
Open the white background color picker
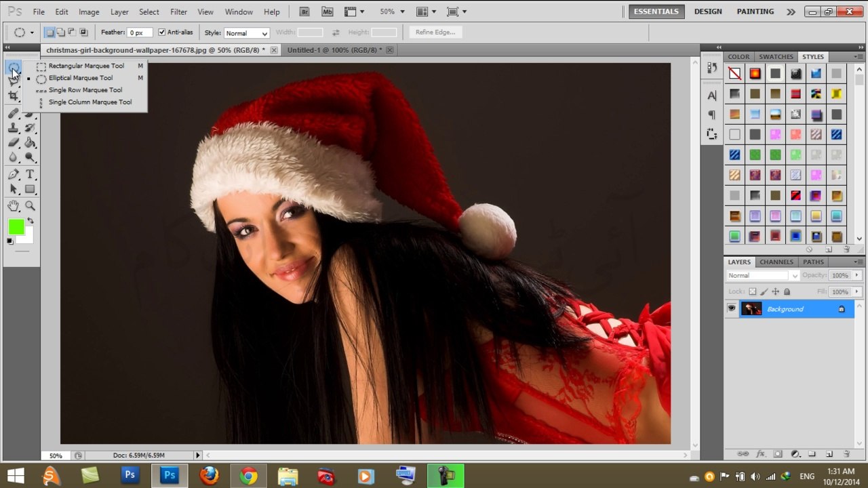(x=28, y=238)
